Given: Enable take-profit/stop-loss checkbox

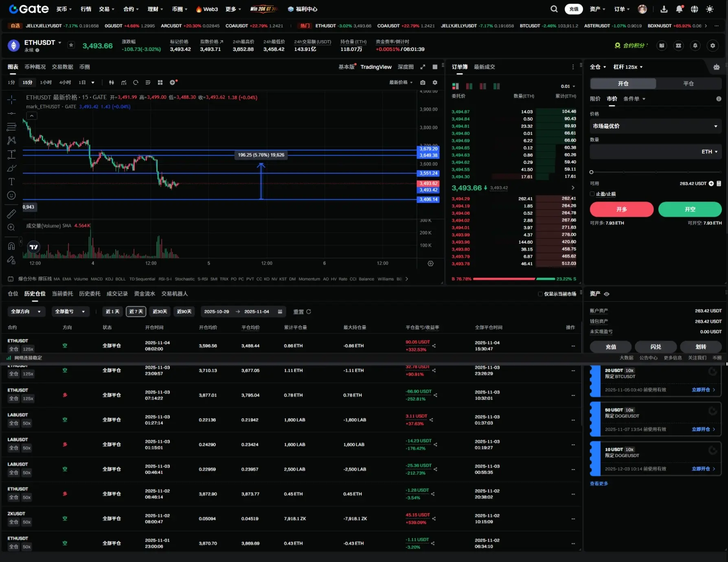Looking at the screenshot, I should 592,194.
